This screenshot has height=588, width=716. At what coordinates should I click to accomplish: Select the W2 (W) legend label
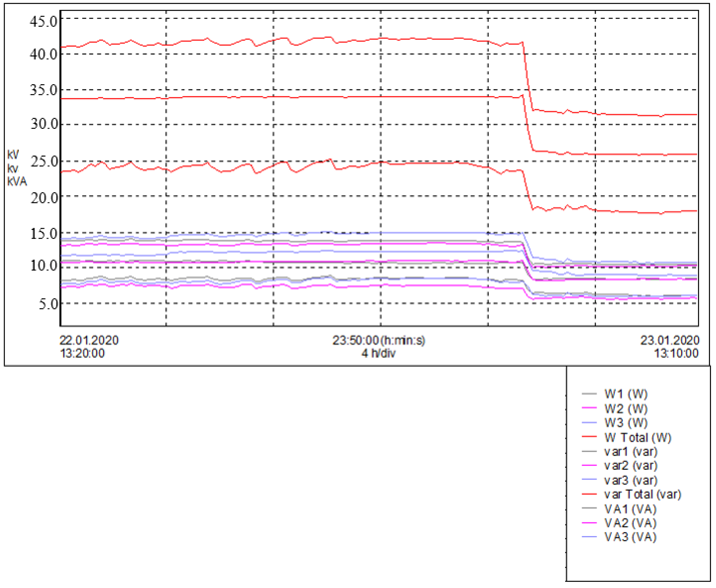(626, 409)
